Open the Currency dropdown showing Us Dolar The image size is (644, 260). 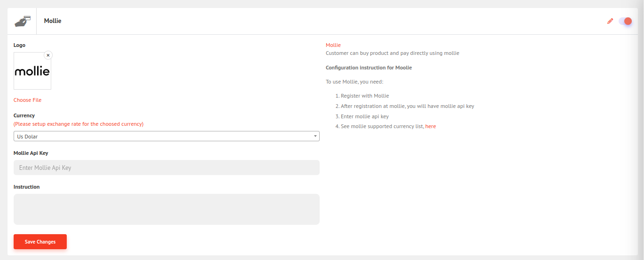(x=166, y=137)
